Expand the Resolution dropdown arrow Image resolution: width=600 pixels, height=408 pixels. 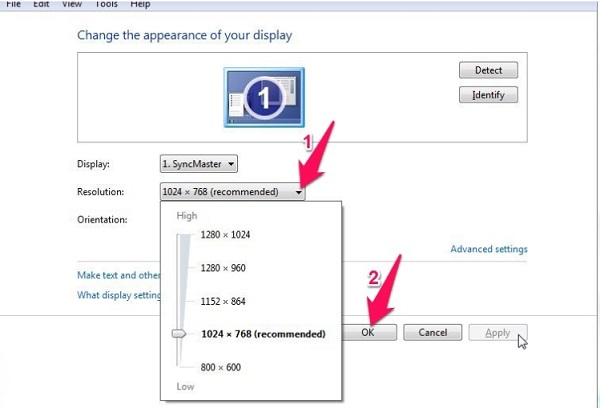pyautogui.click(x=298, y=192)
